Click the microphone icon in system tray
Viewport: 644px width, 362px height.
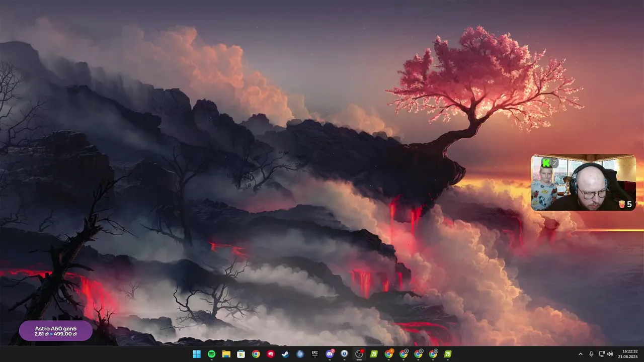point(591,354)
